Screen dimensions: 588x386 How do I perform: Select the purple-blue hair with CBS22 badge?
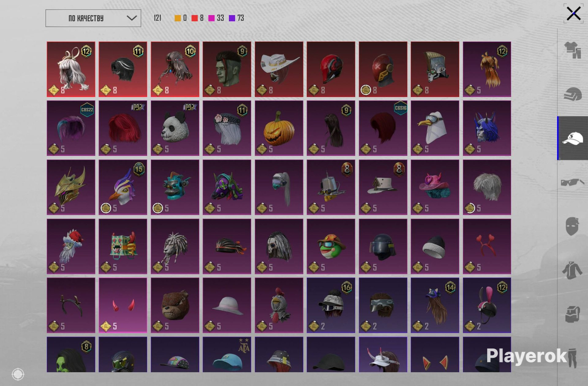click(x=71, y=128)
